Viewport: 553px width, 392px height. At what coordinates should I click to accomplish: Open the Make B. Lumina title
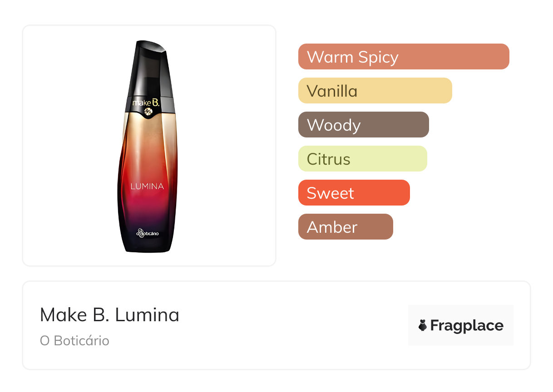tap(109, 315)
